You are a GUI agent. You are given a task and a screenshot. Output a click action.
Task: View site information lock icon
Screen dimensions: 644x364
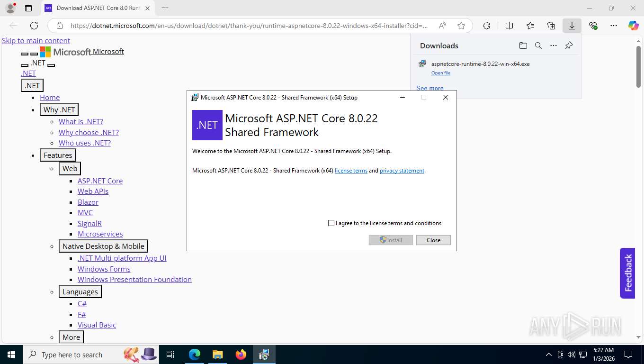(60, 26)
